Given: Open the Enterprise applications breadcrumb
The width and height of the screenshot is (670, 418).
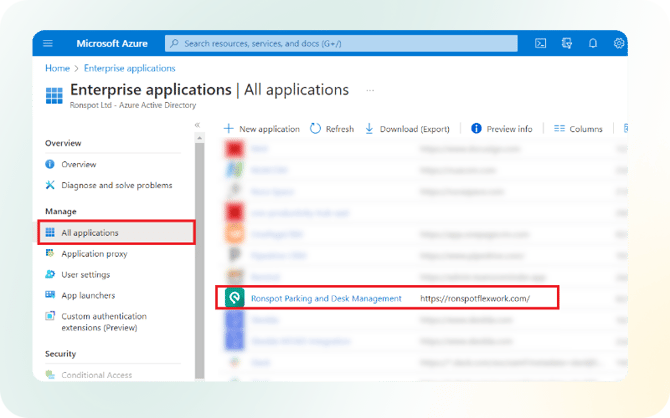Looking at the screenshot, I should click(129, 68).
